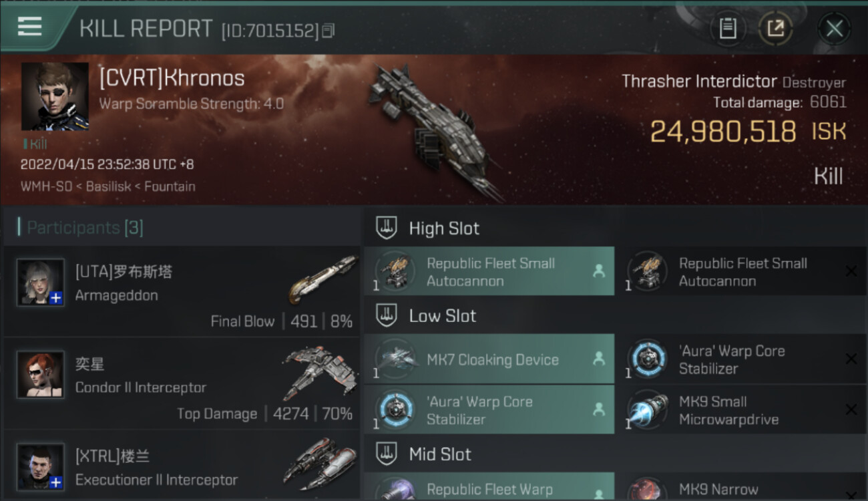
Task: Open the hamburger menu
Action: [x=30, y=27]
